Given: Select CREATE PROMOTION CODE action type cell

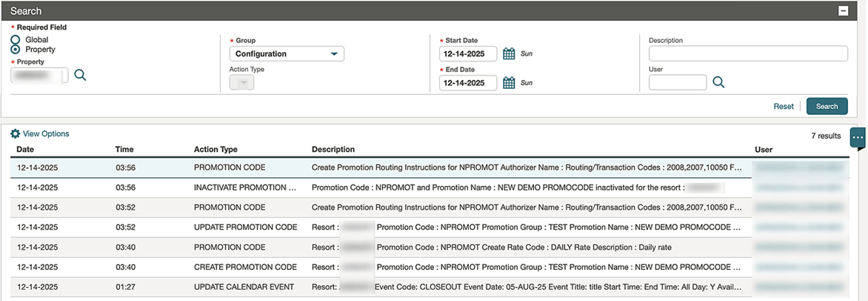Looking at the screenshot, I should [246, 267].
